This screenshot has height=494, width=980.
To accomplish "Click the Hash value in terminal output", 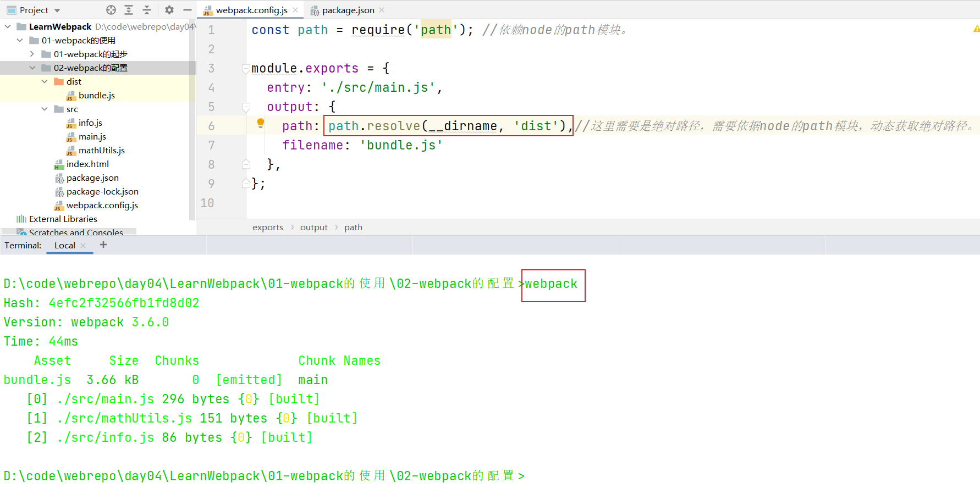I will tap(124, 303).
